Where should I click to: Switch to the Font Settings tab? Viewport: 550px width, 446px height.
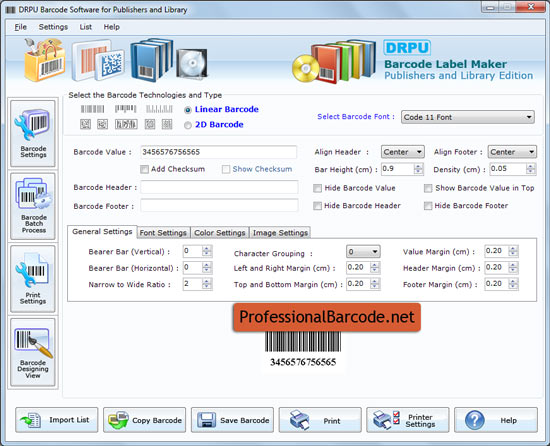[163, 233]
